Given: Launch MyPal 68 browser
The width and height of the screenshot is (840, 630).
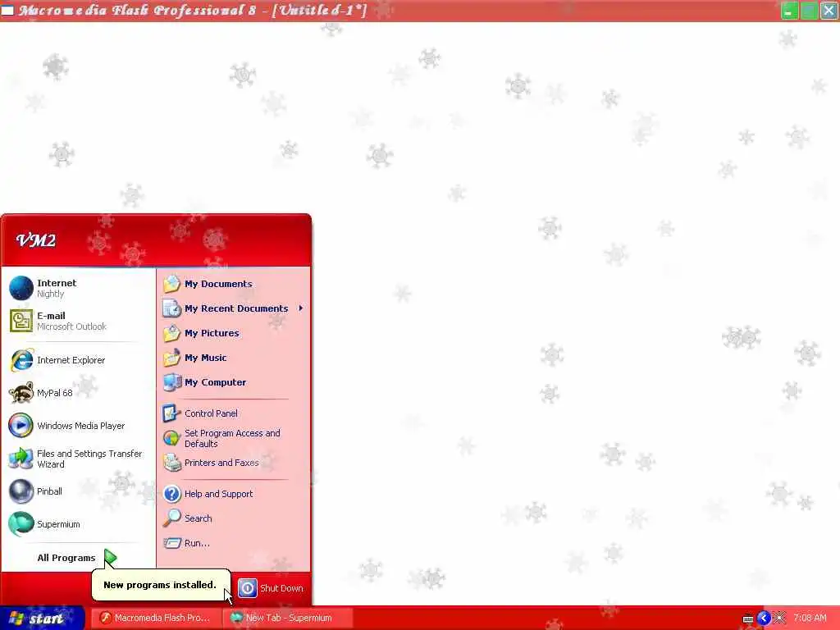Looking at the screenshot, I should click(x=78, y=393).
